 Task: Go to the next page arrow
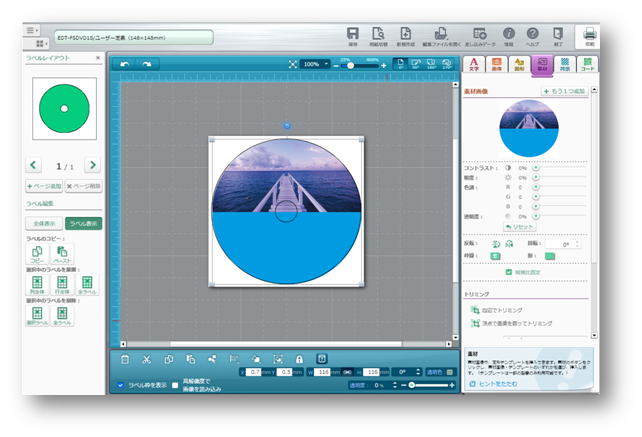pyautogui.click(x=93, y=165)
